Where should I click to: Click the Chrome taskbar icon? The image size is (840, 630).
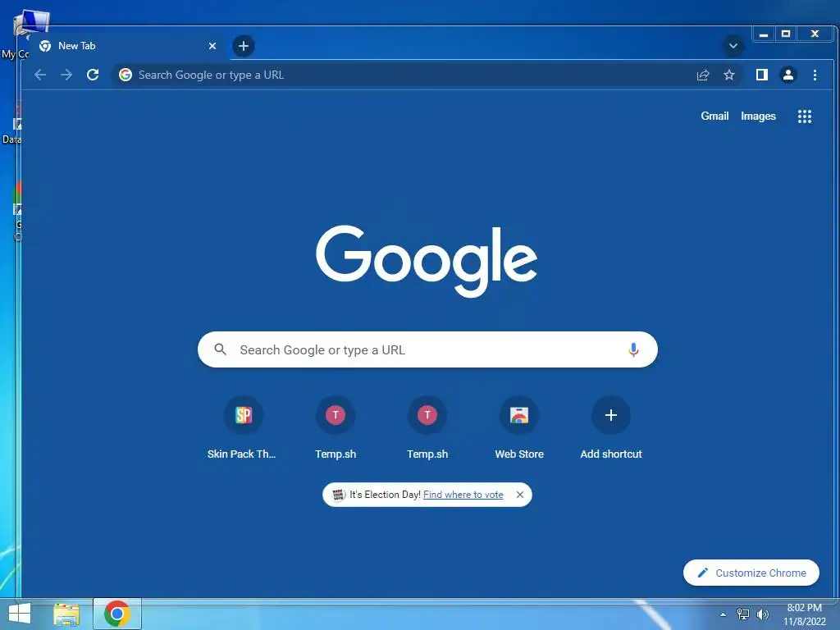click(116, 614)
